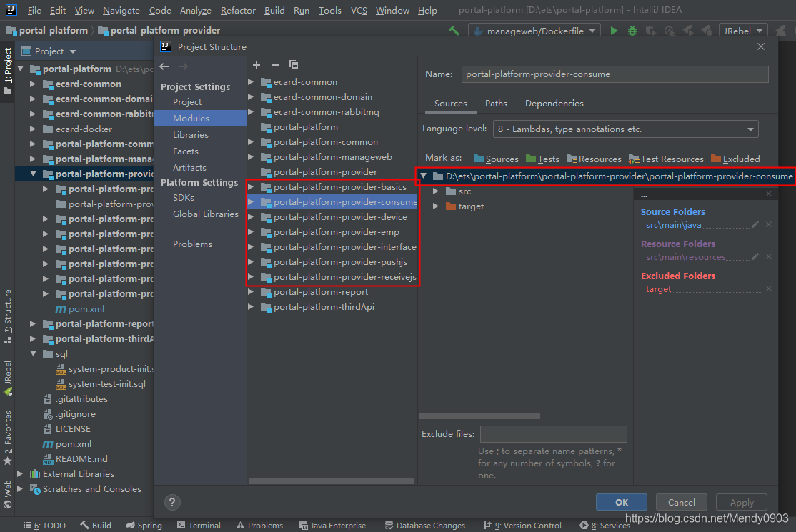Click the OK button
796x532 pixels.
coord(622,502)
